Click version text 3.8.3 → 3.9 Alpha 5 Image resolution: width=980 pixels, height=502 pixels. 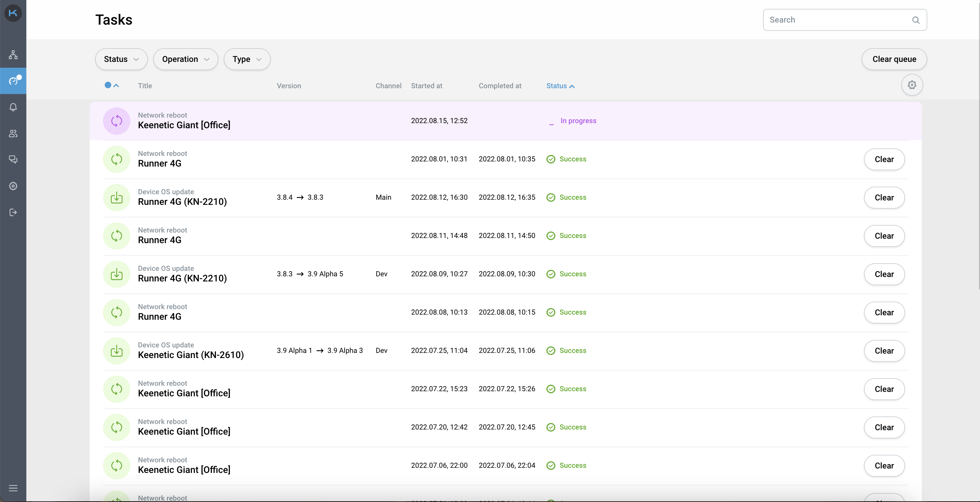point(310,274)
